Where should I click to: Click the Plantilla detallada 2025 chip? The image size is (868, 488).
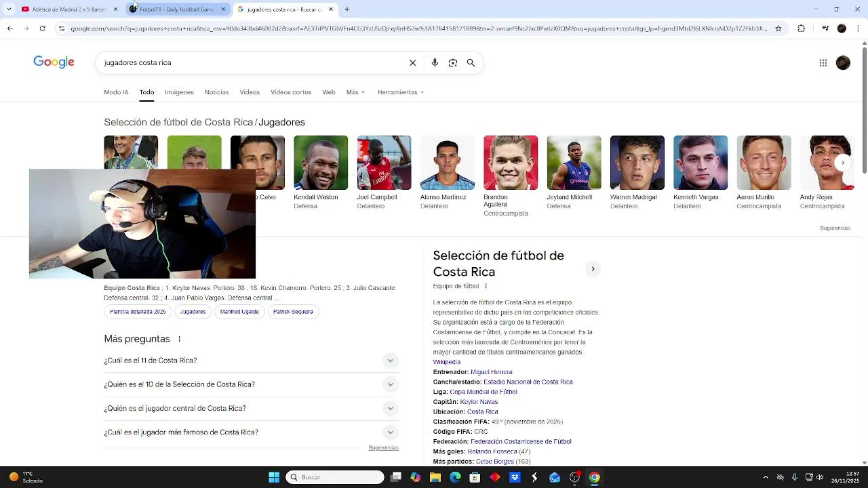click(x=138, y=312)
